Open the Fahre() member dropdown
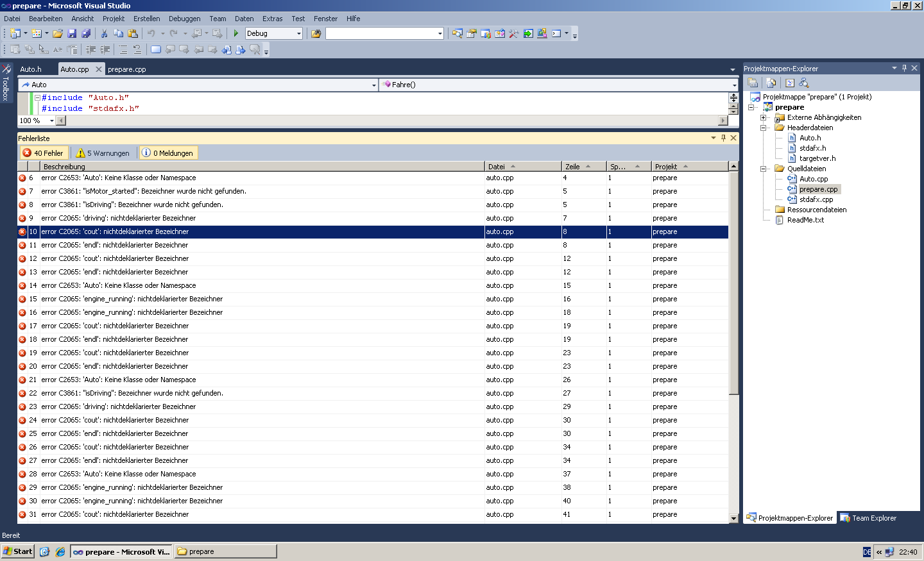Image resolution: width=924 pixels, height=561 pixels. pos(734,85)
